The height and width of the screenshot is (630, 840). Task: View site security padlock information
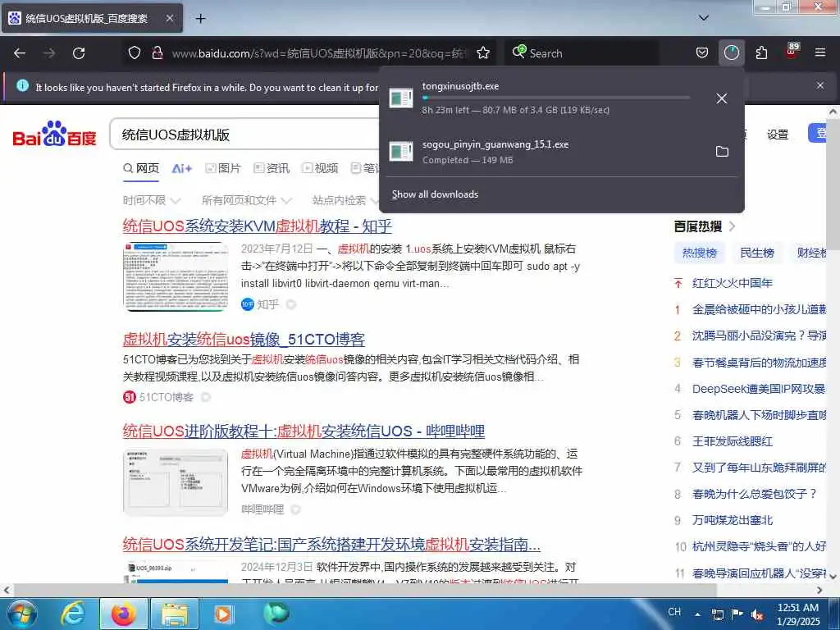(157, 52)
